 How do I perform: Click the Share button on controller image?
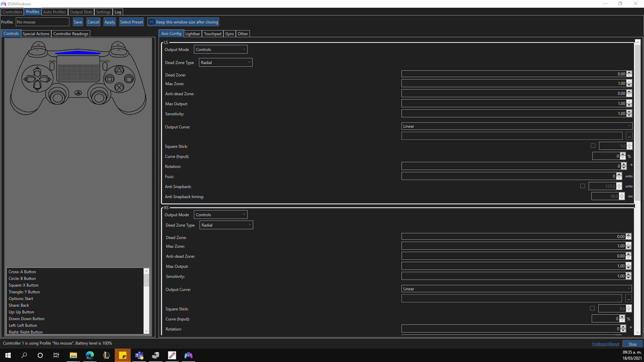(x=52, y=66)
